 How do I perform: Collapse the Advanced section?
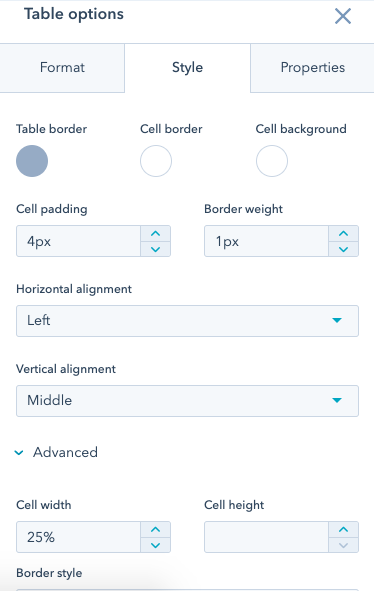tap(56, 452)
